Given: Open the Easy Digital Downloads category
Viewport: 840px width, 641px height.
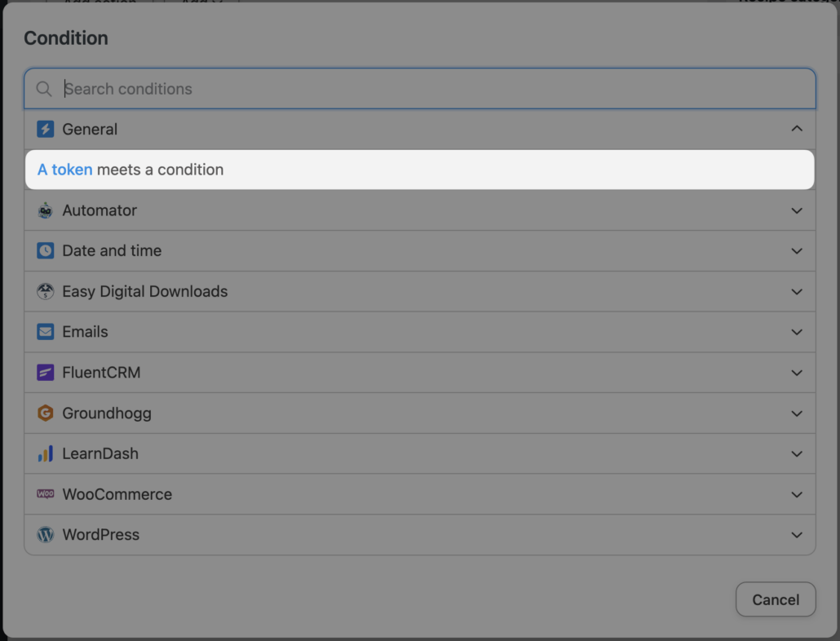Looking at the screenshot, I should (x=145, y=291).
